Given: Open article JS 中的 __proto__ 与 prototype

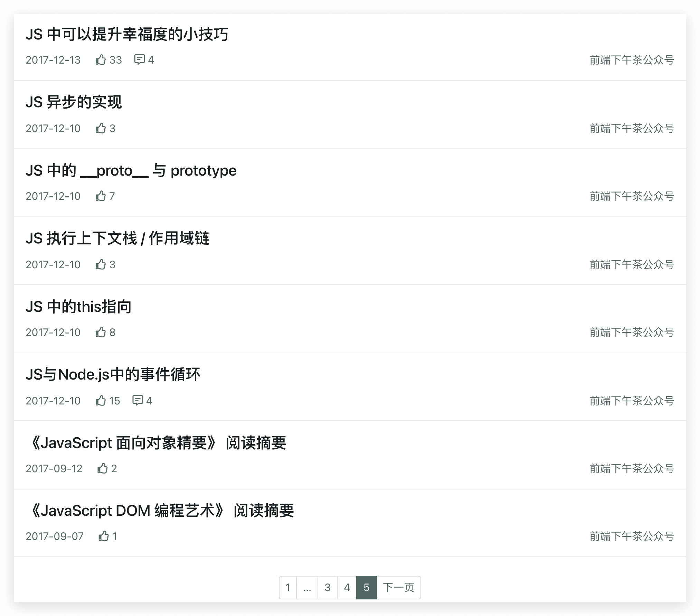Looking at the screenshot, I should pyautogui.click(x=131, y=170).
